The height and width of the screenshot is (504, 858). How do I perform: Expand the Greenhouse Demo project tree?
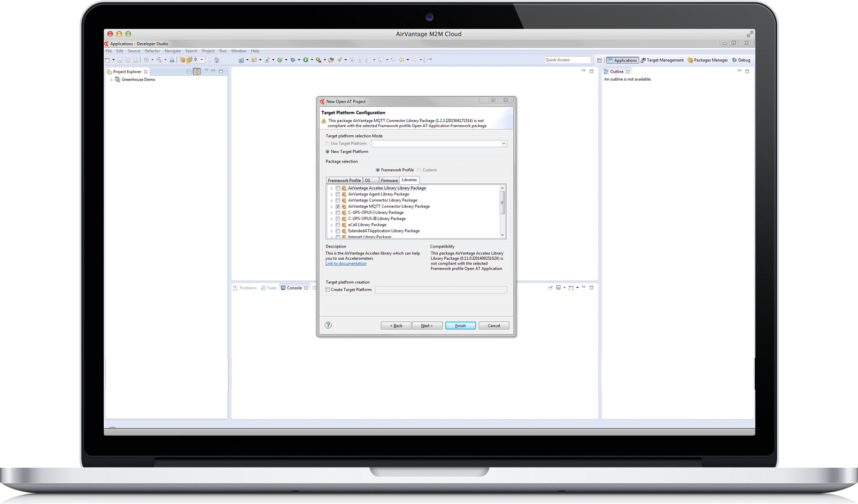click(111, 80)
